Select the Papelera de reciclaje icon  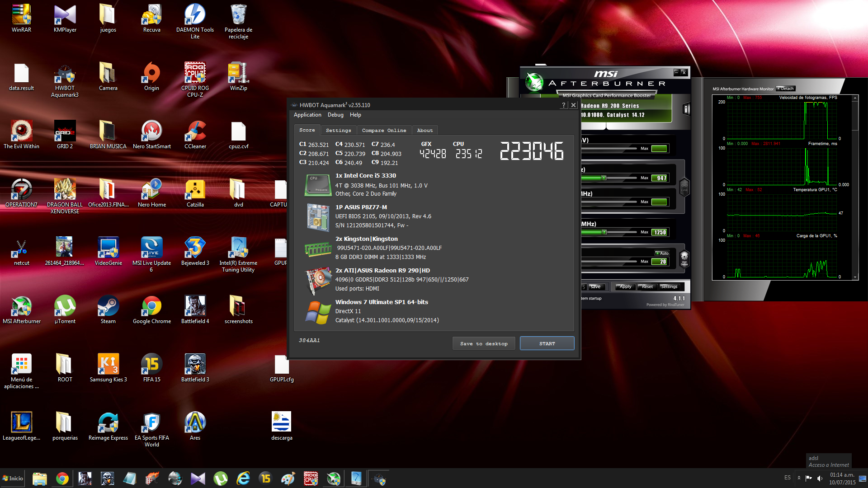click(x=238, y=22)
